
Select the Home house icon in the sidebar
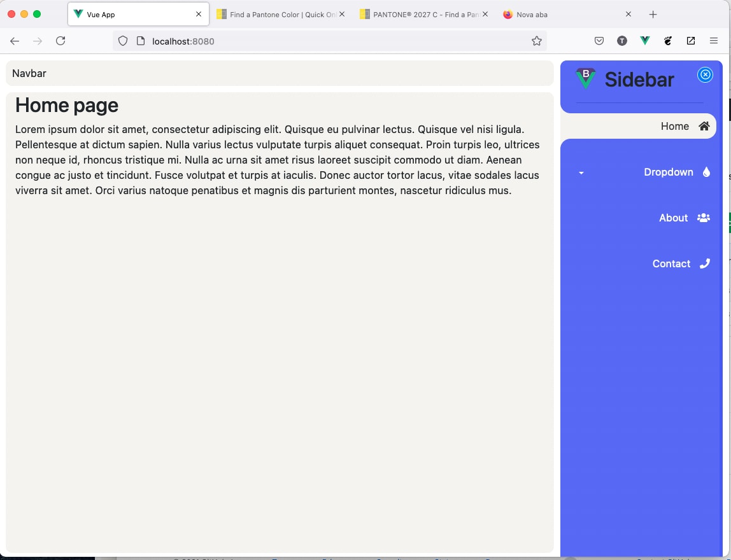(x=705, y=126)
